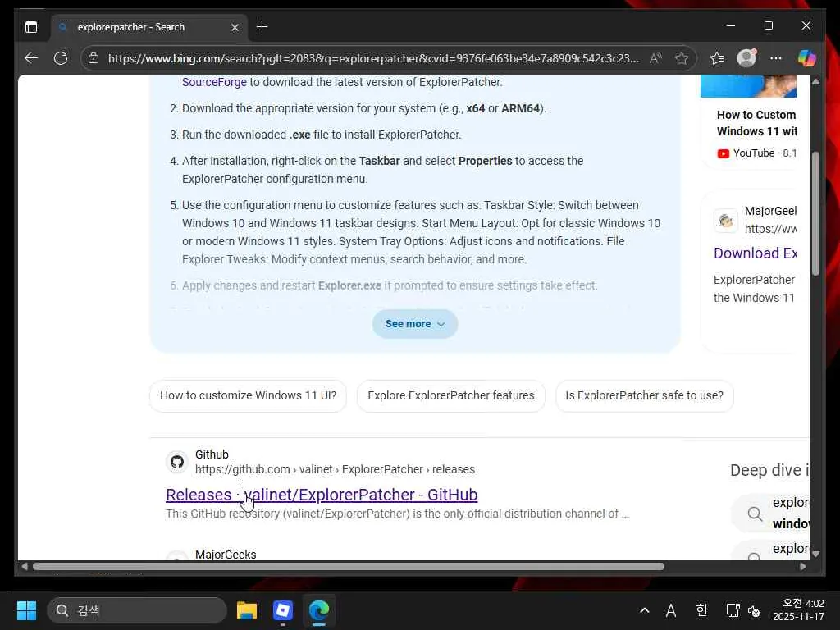Open the MajorGeeks search result
Screen dimensions: 840x630
[226, 555]
